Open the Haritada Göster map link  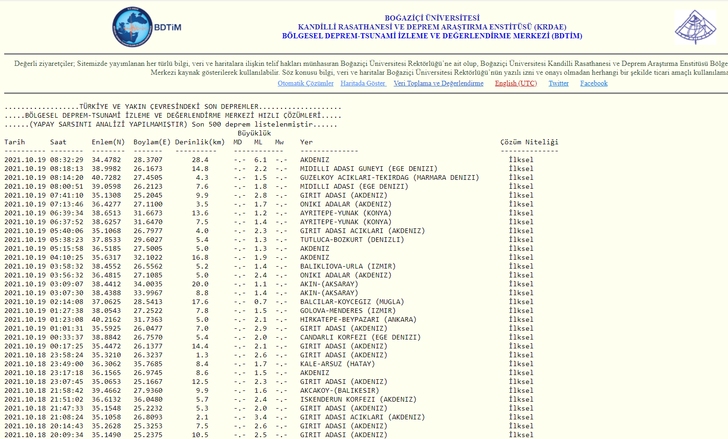pyautogui.click(x=363, y=84)
